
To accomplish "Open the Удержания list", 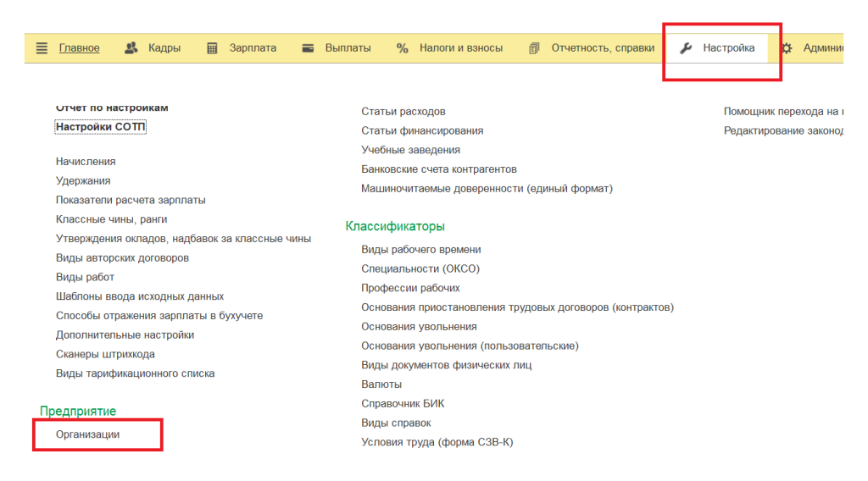I will tap(83, 180).
